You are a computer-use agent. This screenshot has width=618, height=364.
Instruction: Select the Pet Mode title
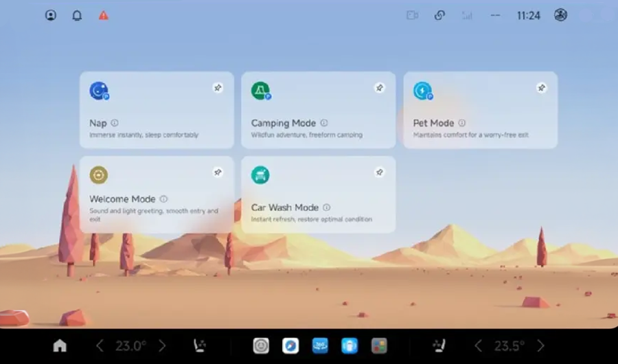tap(433, 124)
